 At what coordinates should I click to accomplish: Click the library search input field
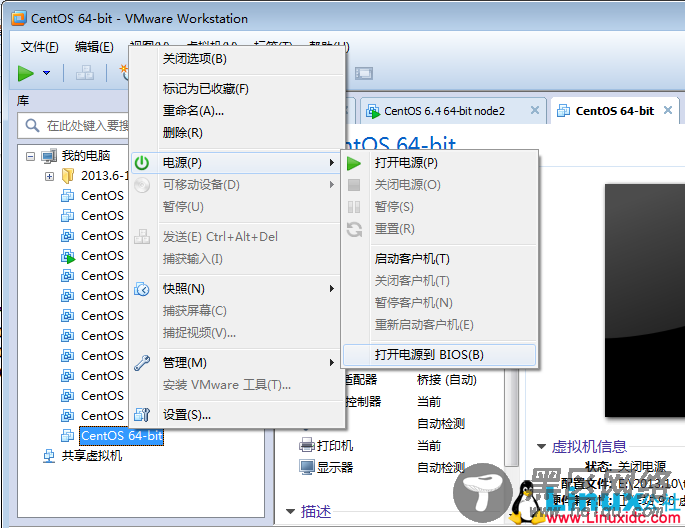pyautogui.click(x=73, y=125)
